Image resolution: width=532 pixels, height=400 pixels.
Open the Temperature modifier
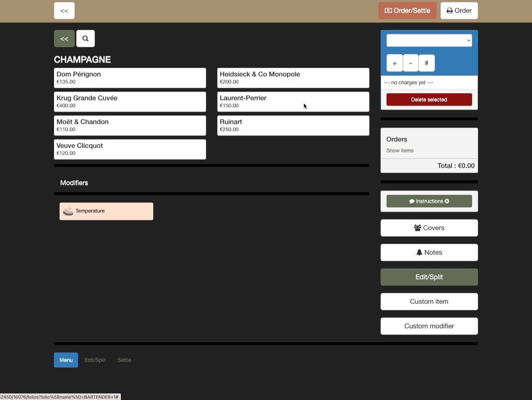pos(106,211)
